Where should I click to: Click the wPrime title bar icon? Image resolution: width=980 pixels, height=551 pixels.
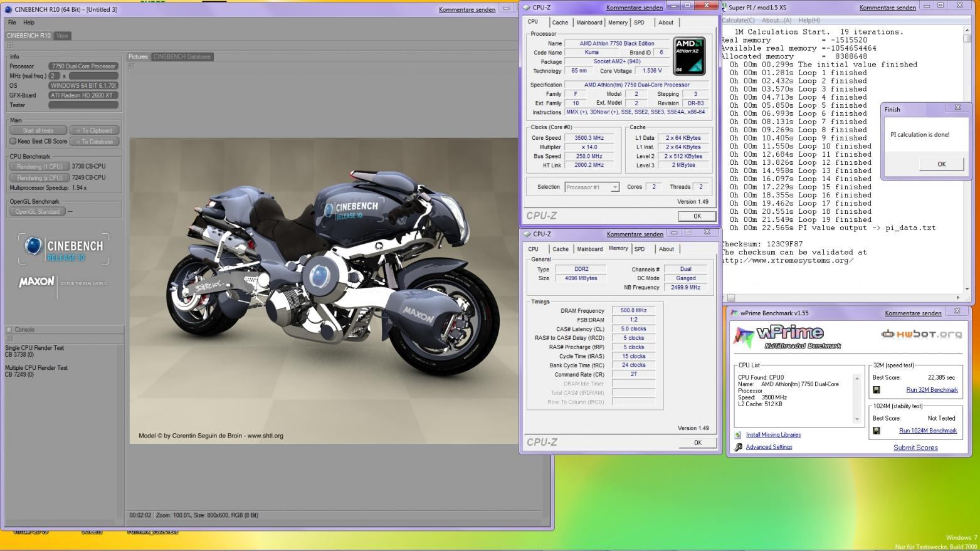click(x=734, y=313)
